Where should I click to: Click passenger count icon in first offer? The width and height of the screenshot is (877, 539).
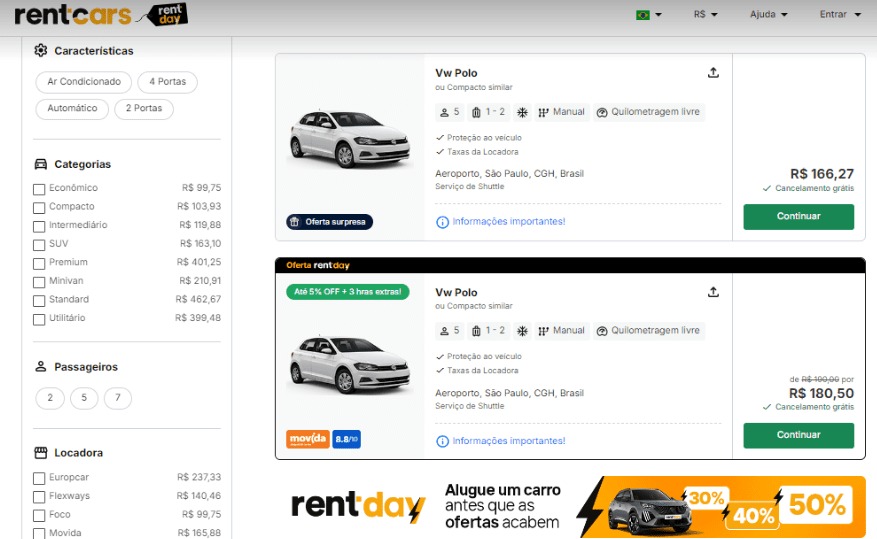point(444,112)
